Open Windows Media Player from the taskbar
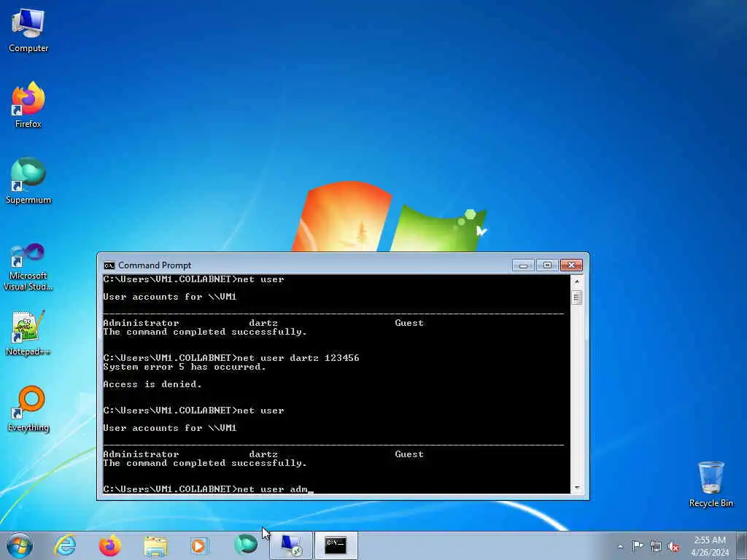This screenshot has height=560, width=747. point(200,545)
